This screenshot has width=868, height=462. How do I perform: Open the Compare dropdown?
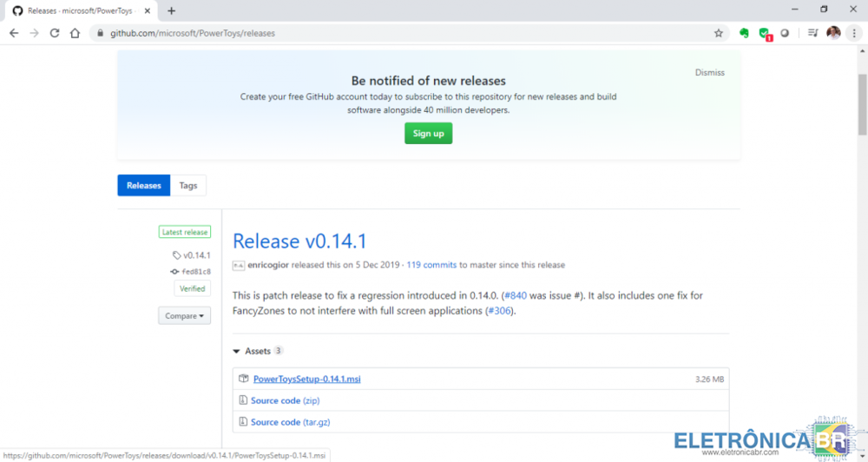tap(184, 316)
